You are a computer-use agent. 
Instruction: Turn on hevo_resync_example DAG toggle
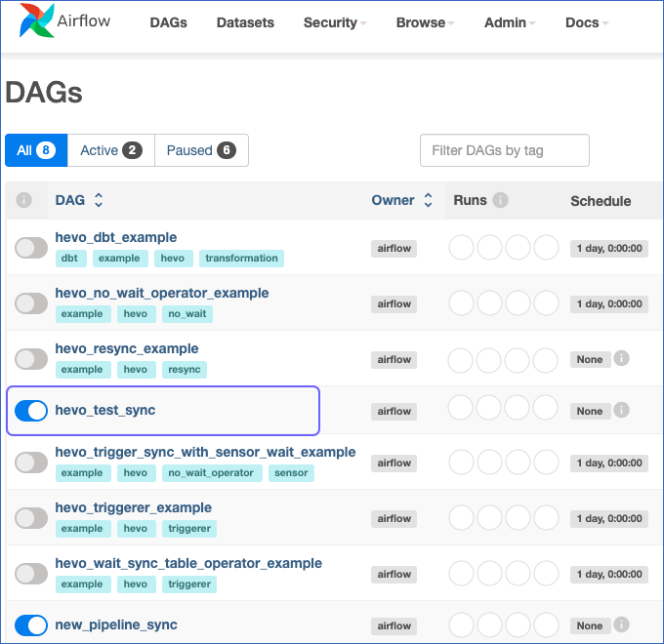pos(31,359)
